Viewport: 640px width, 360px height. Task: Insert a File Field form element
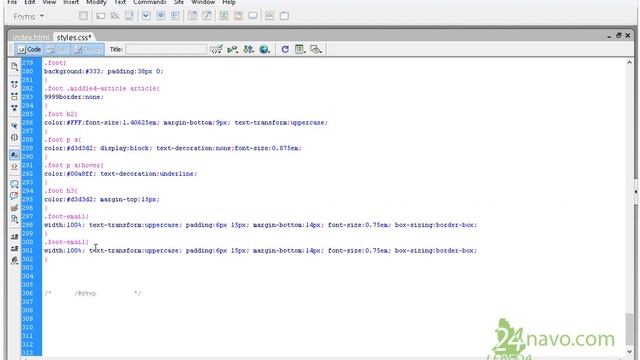(238, 16)
